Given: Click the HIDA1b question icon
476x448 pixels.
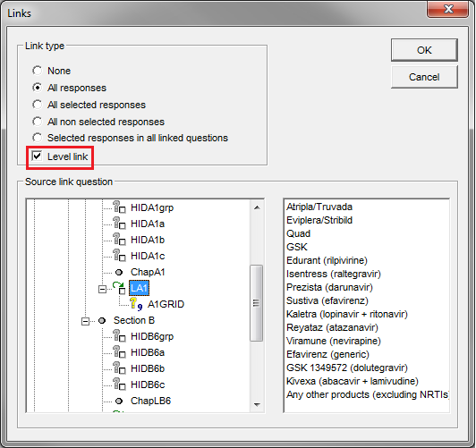Looking at the screenshot, I should (119, 240).
